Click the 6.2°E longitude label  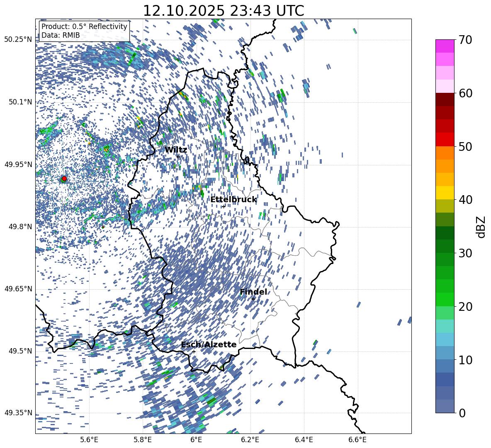[x=250, y=440]
